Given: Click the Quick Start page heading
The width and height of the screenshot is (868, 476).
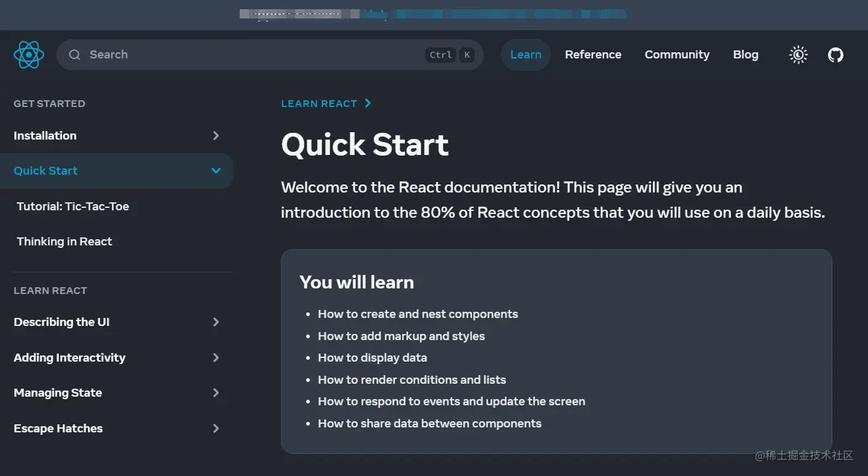Looking at the screenshot, I should pos(365,145).
